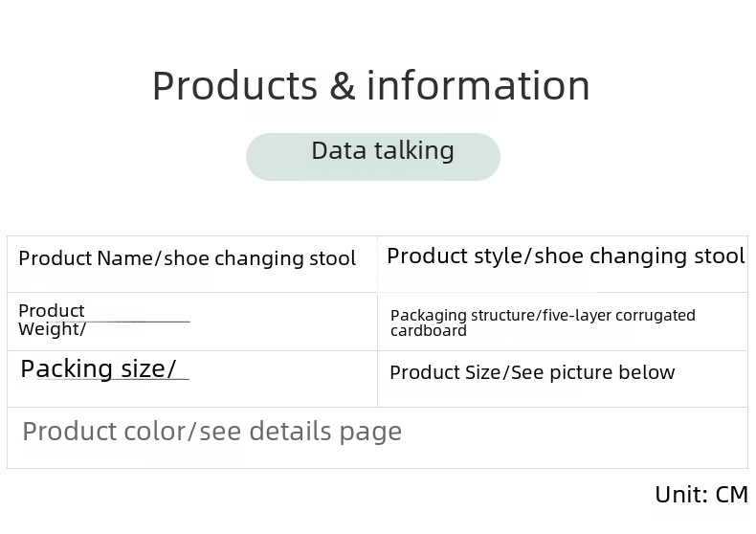
Task: Click shoe changing stool value beside Product style
Action: tap(639, 256)
